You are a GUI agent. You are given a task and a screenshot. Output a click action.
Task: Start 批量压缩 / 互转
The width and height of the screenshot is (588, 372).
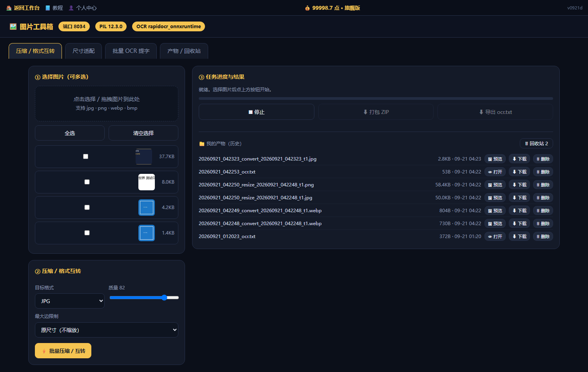[63, 351]
